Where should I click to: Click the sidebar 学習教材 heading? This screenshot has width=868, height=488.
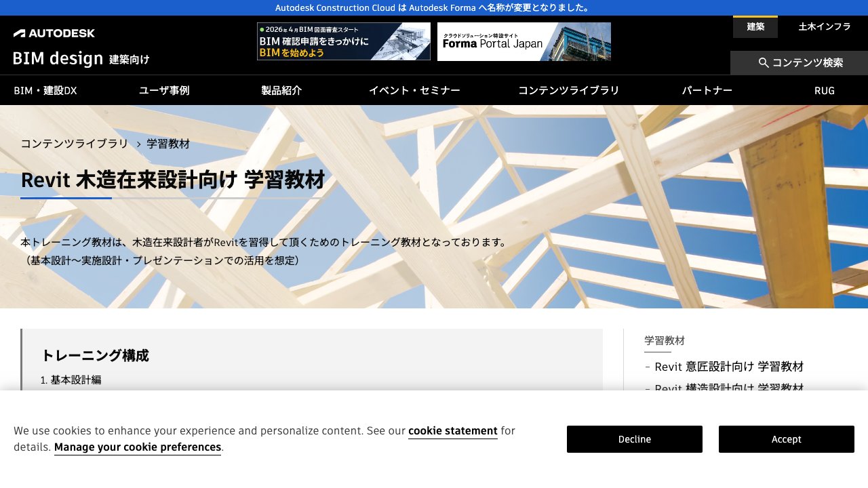point(665,340)
